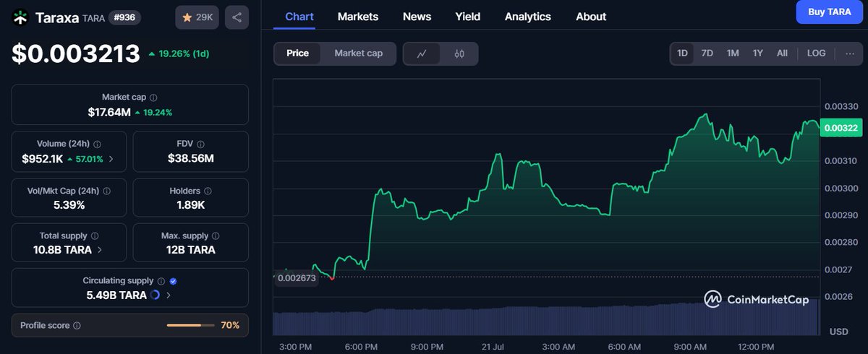Select All time range

[x=782, y=53]
